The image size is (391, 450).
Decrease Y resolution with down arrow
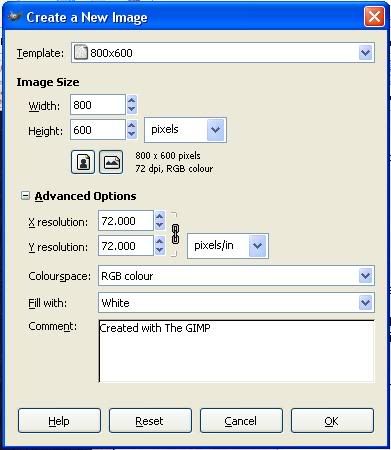coord(160,250)
